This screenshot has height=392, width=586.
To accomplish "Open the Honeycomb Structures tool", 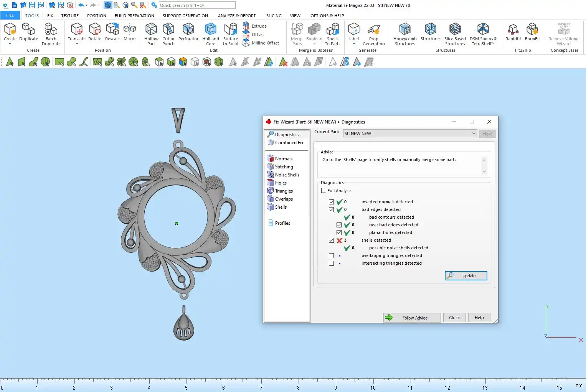I will tap(404, 30).
